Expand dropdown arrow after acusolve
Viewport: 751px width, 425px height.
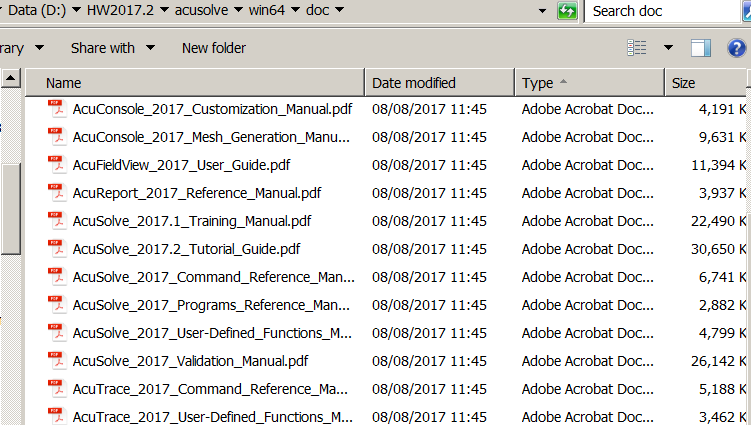click(x=239, y=10)
